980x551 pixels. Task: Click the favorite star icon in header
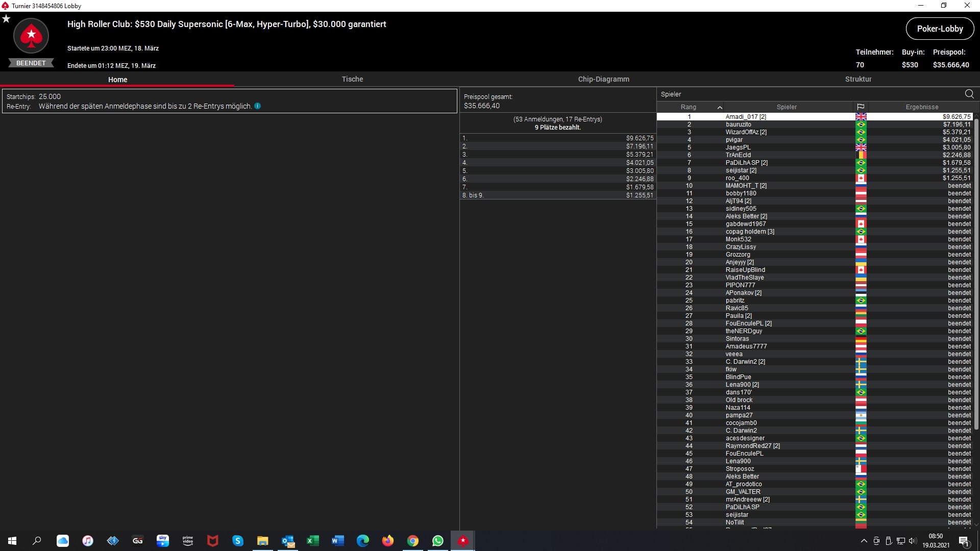[6, 19]
